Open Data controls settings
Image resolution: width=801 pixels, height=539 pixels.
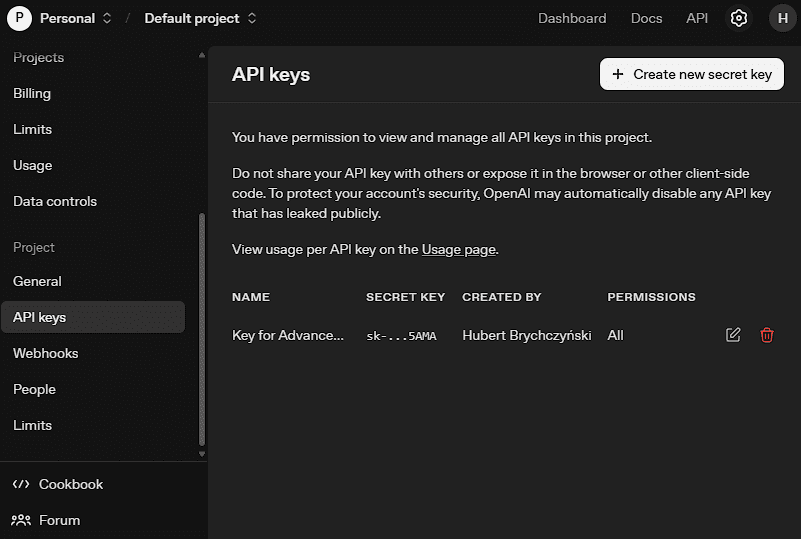point(55,201)
